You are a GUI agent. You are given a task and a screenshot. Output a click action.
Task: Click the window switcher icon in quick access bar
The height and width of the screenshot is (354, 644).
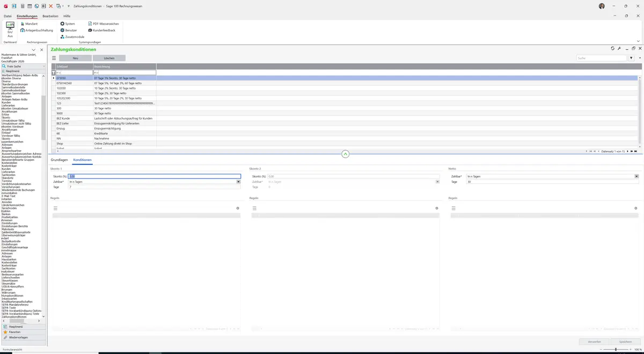pyautogui.click(x=58, y=5)
